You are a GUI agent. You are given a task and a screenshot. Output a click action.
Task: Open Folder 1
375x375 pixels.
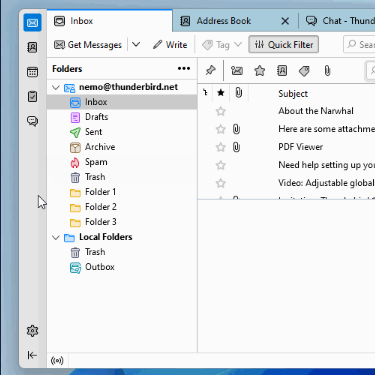tap(122, 192)
